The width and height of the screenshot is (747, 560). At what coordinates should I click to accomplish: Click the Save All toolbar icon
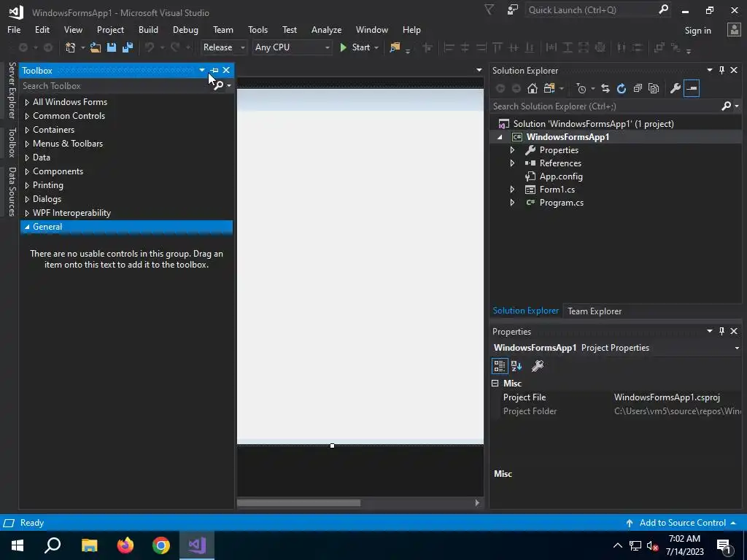[x=128, y=47]
